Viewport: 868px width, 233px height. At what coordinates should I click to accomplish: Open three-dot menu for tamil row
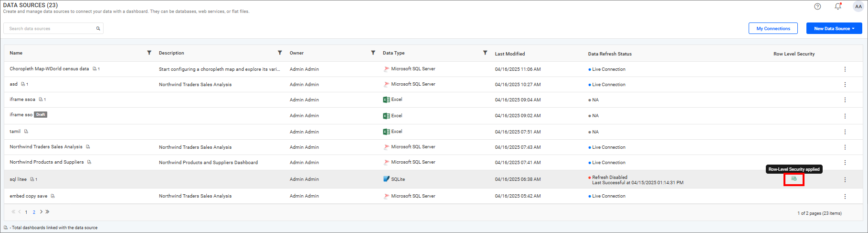click(845, 132)
